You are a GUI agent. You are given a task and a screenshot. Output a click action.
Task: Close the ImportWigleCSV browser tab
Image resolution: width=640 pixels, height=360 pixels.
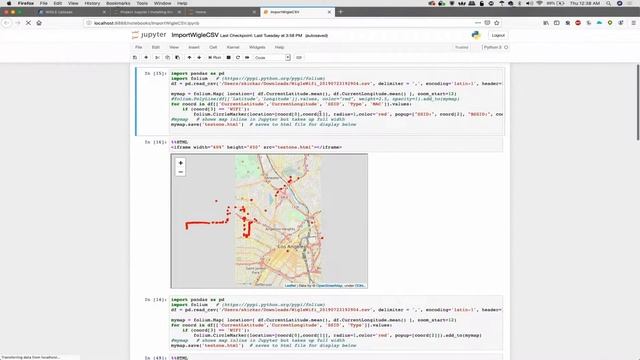(329, 12)
